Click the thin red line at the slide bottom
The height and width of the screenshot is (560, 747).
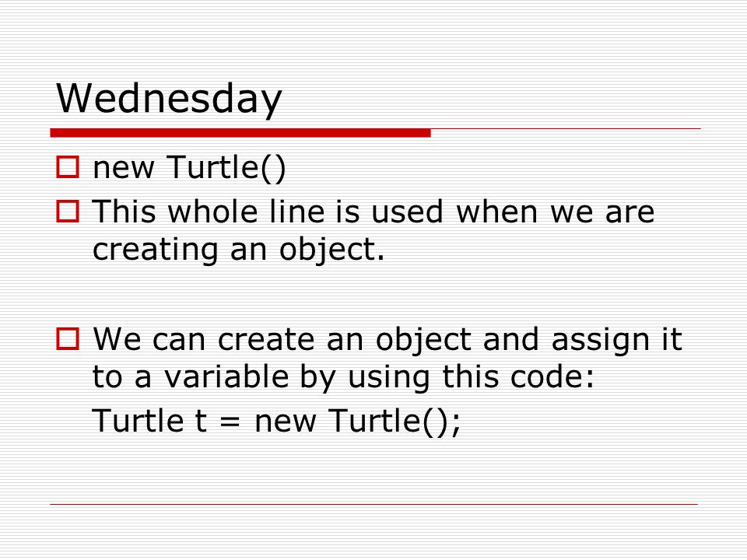coord(374,504)
